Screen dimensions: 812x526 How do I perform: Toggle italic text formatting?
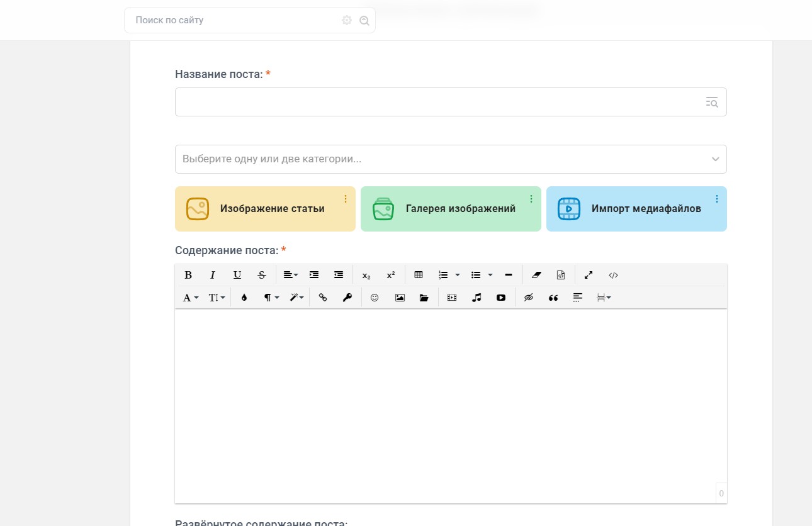pyautogui.click(x=213, y=275)
